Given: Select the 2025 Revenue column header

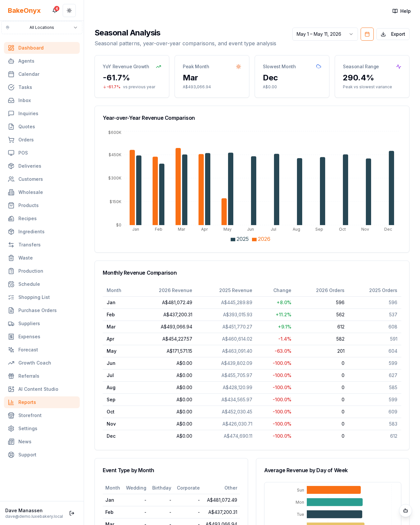Looking at the screenshot, I should pos(236,290).
